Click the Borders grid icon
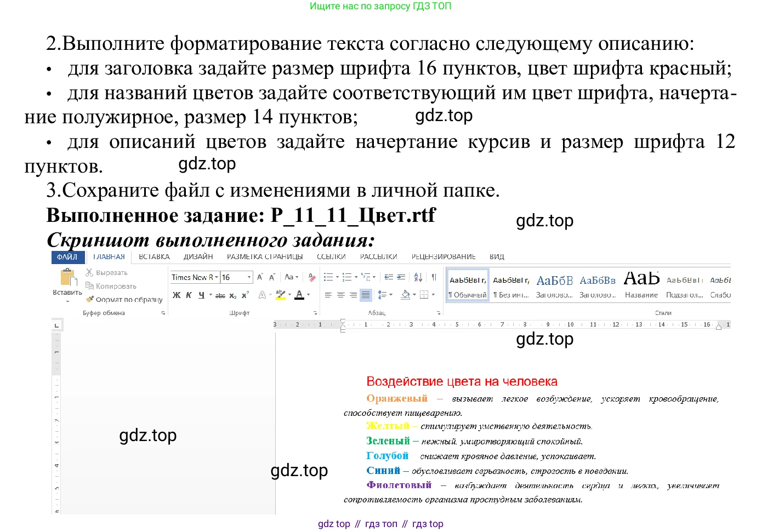The image size is (762, 532). tap(424, 295)
